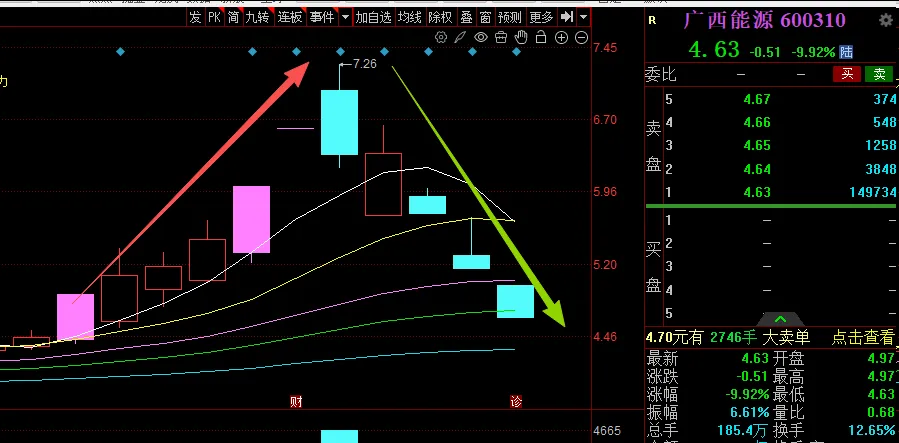The height and width of the screenshot is (443, 899).
Task: Open the 更多 more menu
Action: point(541,17)
